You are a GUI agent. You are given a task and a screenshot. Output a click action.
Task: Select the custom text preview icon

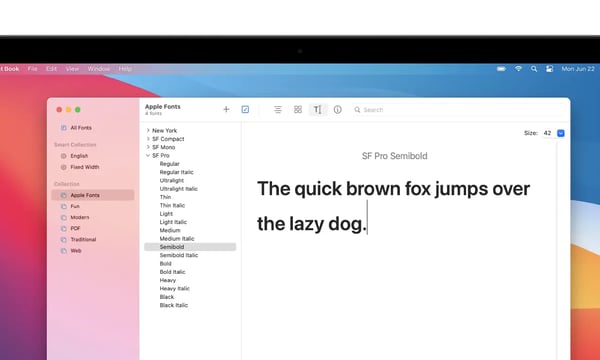[x=318, y=110]
